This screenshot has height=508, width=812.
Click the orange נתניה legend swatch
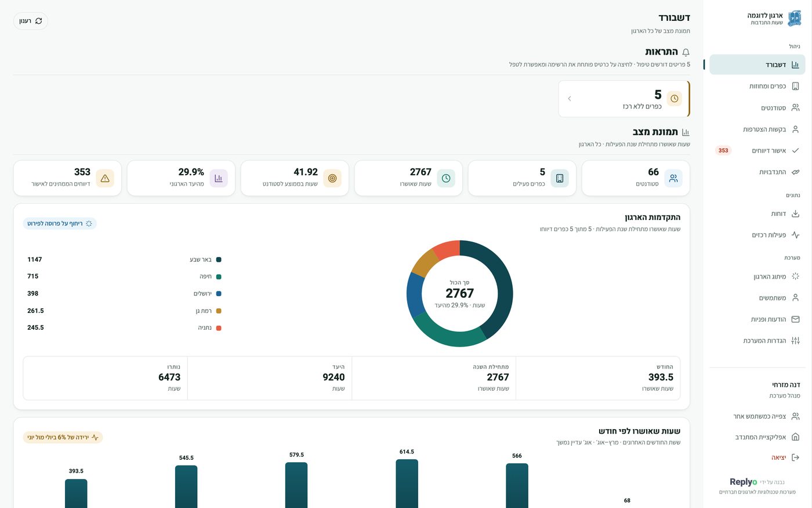[219, 328]
